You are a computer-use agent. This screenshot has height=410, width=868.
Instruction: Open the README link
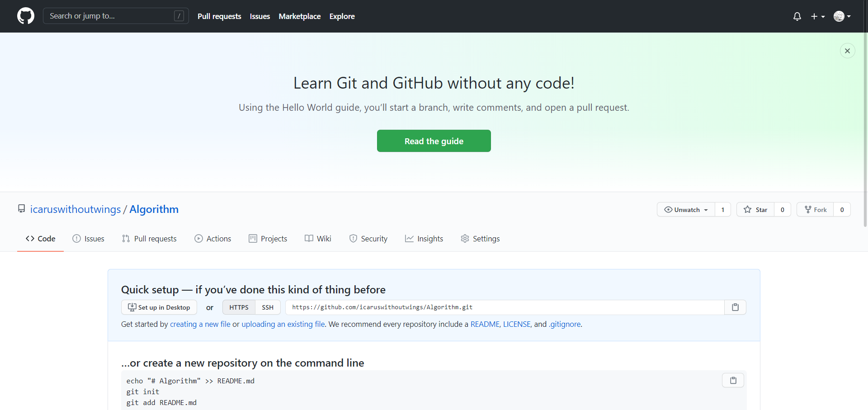[485, 324]
